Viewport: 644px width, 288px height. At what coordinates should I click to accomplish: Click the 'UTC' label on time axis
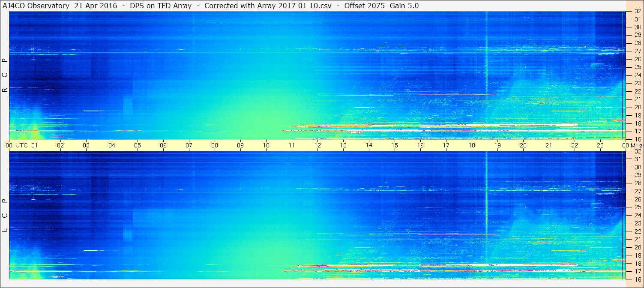[x=22, y=145]
